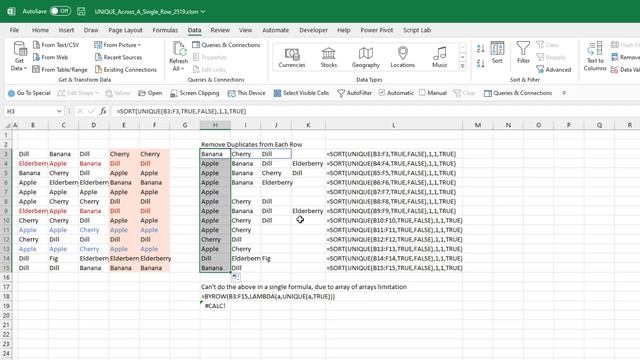Click the #CALC! error cell
This screenshot has width=640, height=360.
click(215, 306)
